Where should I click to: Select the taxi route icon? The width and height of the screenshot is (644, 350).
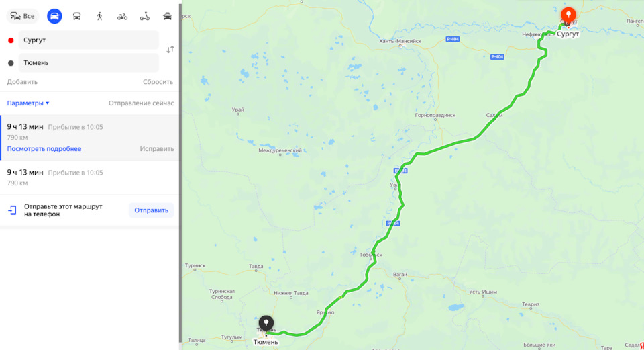coord(167,16)
